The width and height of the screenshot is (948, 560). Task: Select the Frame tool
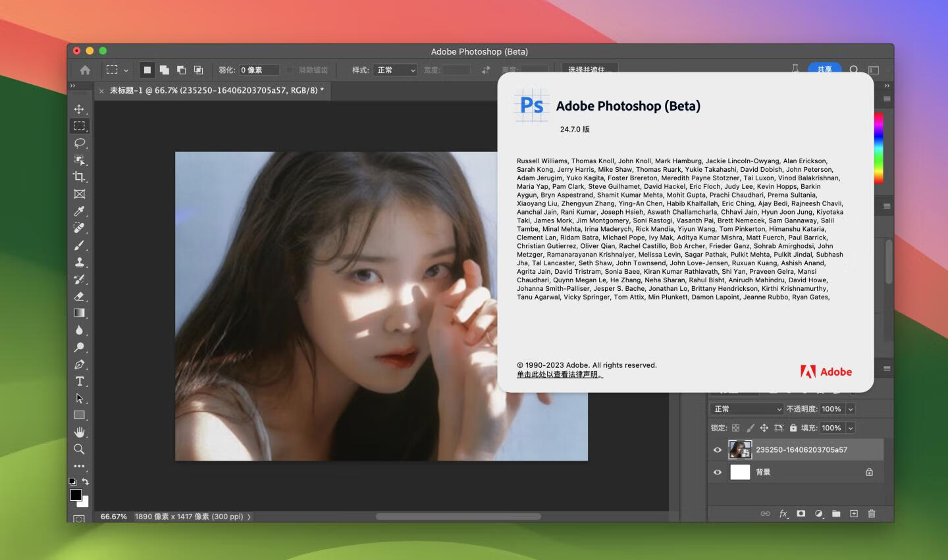coord(79,194)
